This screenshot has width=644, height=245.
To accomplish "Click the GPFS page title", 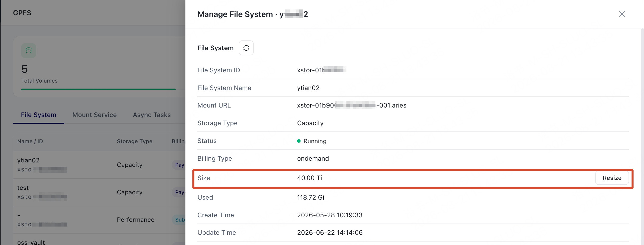I will [22, 13].
